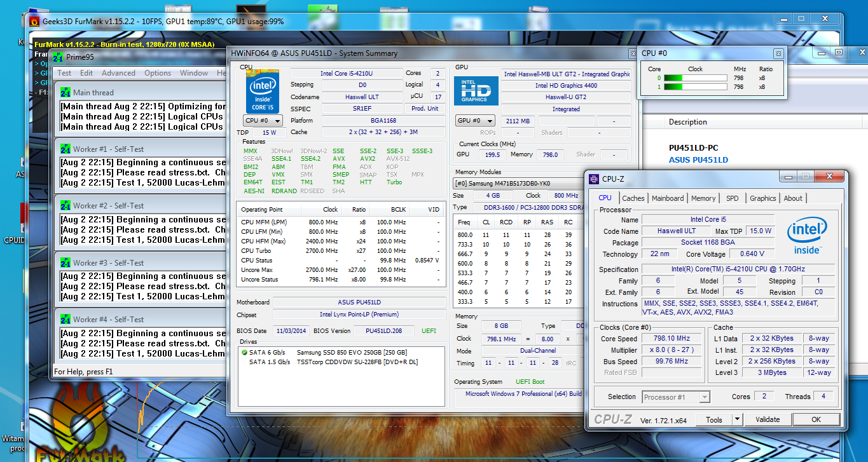The image size is (868, 462).
Task: Open the CPU #0 selector dropdown
Action: [x=263, y=121]
